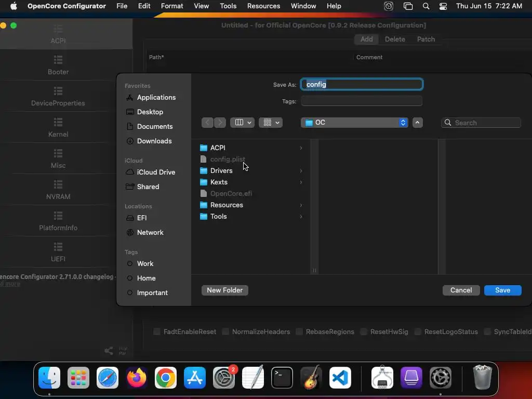Open App Store from the Dock
Screen dimensions: 532x399
click(x=195, y=378)
